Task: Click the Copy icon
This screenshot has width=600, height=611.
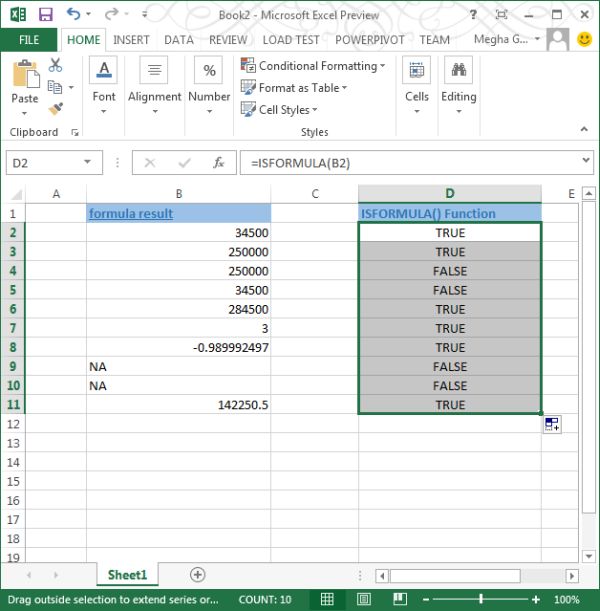Action: (55, 87)
